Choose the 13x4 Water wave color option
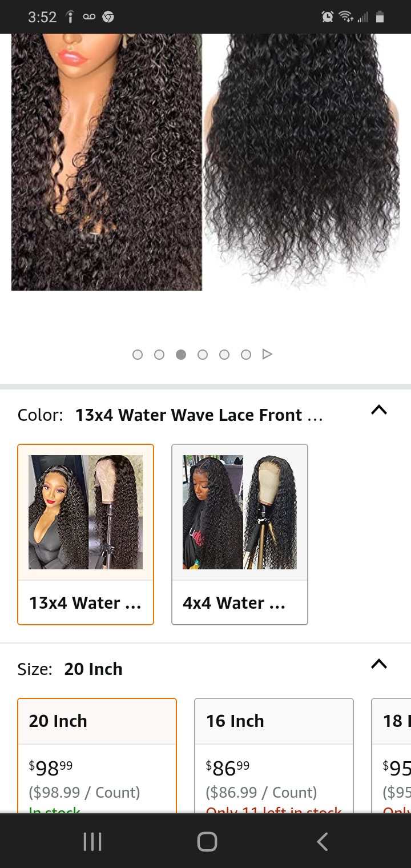This screenshot has width=411, height=868. (86, 535)
